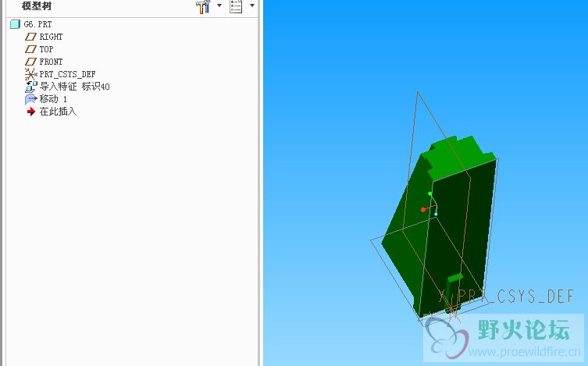Click the cyan dot handle on the model
The height and width of the screenshot is (366, 588).
pos(436,215)
